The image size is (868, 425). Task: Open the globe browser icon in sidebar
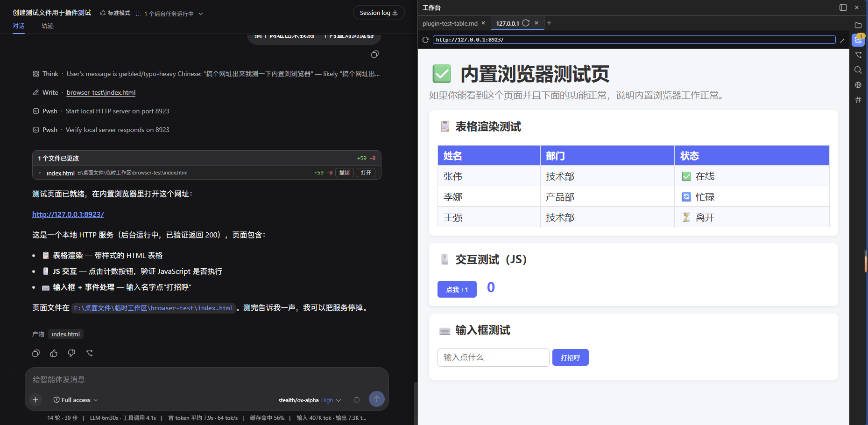tap(858, 85)
